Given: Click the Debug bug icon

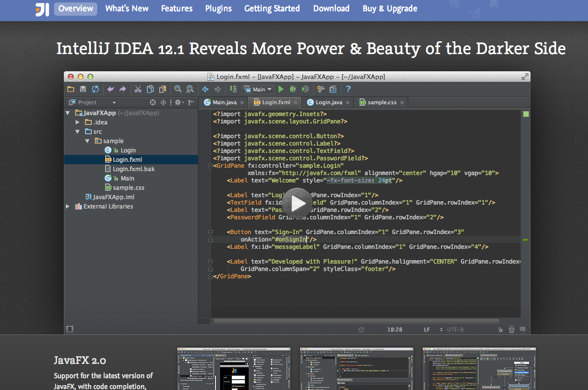Looking at the screenshot, I should (x=293, y=89).
